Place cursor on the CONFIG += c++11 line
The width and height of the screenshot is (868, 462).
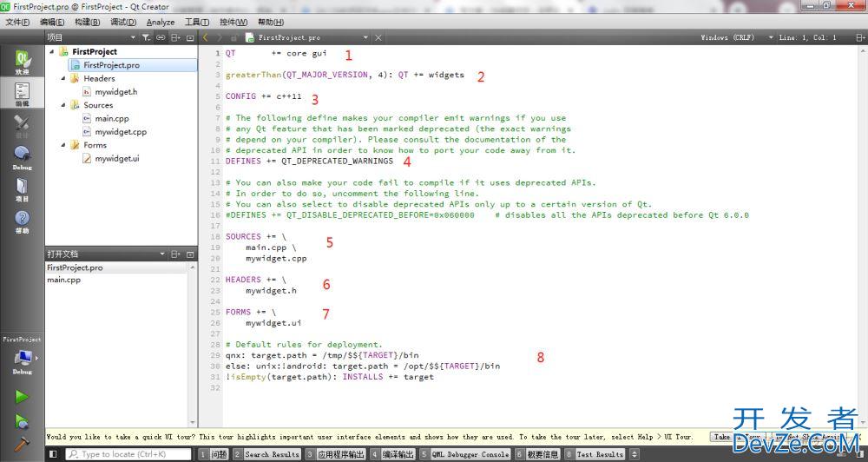coord(264,96)
